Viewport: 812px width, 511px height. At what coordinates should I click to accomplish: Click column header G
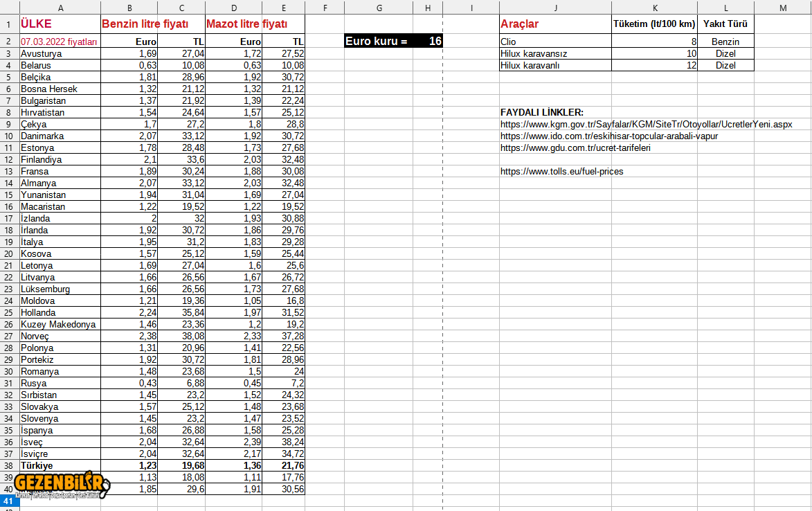(x=379, y=7)
